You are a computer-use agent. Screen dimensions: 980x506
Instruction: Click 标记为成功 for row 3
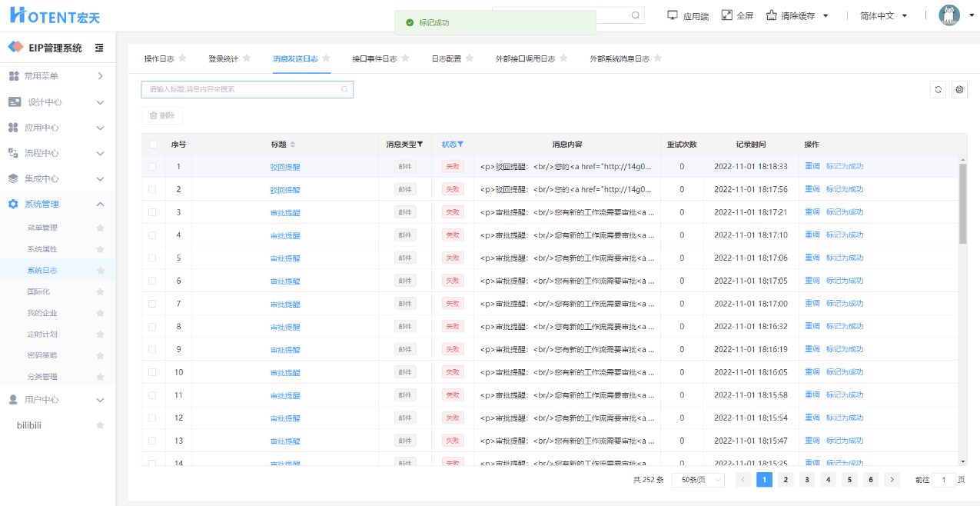point(844,212)
